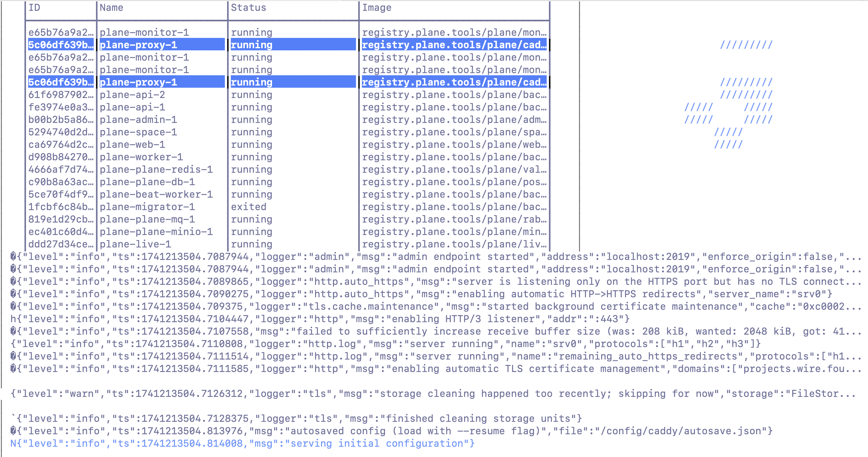The width and height of the screenshot is (868, 457).
Task: Select the plane-plane-mq-1 row
Action: tap(147, 219)
